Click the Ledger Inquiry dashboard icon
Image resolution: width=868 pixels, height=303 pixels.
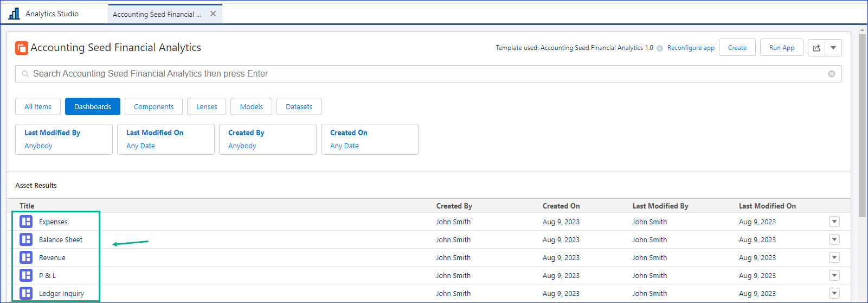click(x=26, y=293)
